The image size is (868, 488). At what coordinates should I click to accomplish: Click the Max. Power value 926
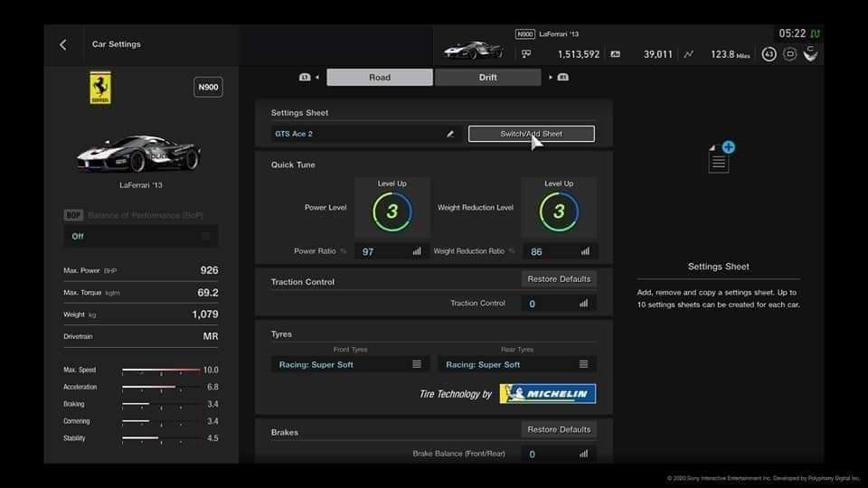click(209, 270)
